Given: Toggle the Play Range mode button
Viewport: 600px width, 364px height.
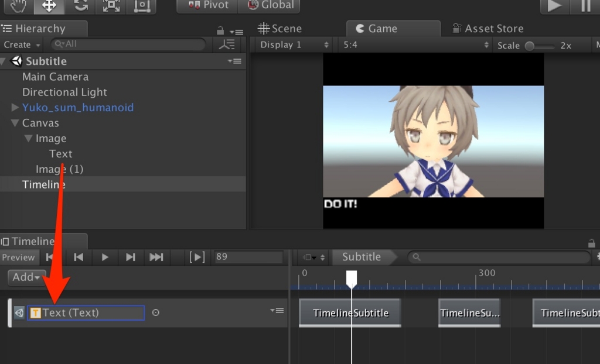Looking at the screenshot, I should click(197, 257).
